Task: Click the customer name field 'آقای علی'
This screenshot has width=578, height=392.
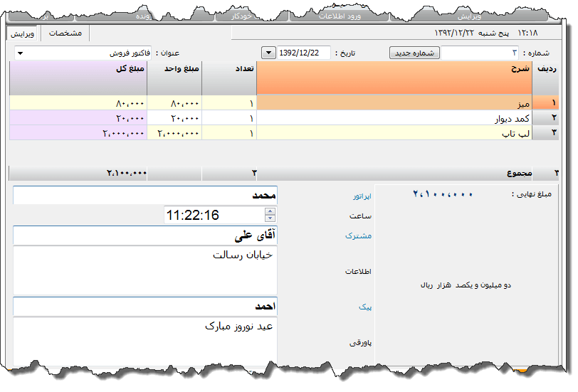Action: [145, 235]
